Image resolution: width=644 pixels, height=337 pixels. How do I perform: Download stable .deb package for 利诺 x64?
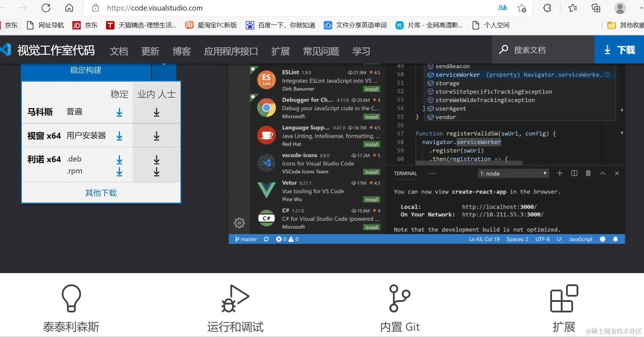(x=119, y=160)
